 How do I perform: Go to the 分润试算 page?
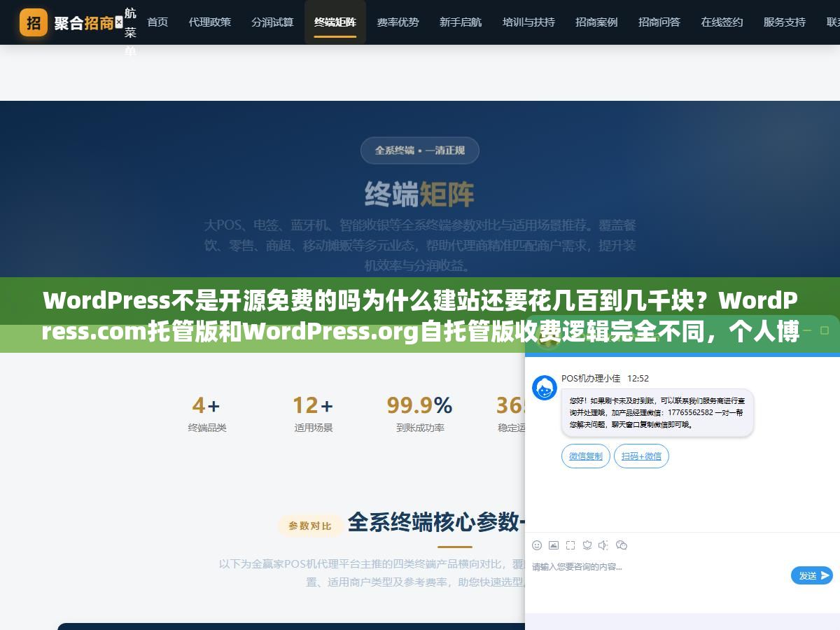click(x=272, y=22)
